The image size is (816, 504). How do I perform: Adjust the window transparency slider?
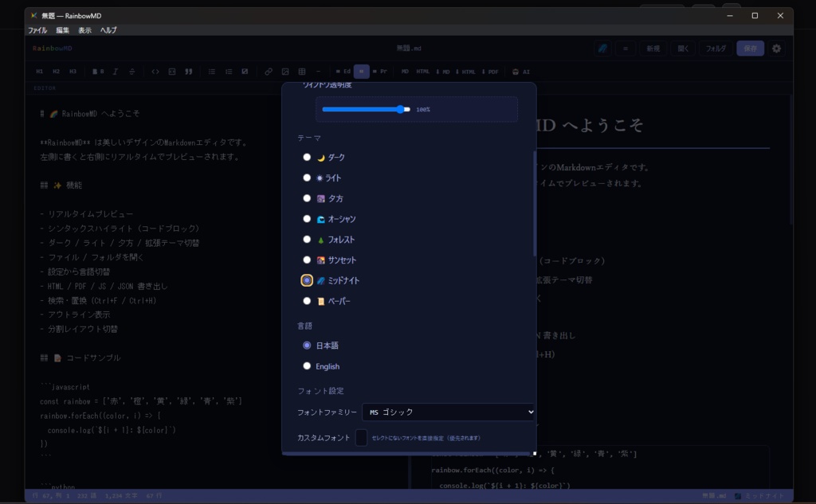pos(402,109)
